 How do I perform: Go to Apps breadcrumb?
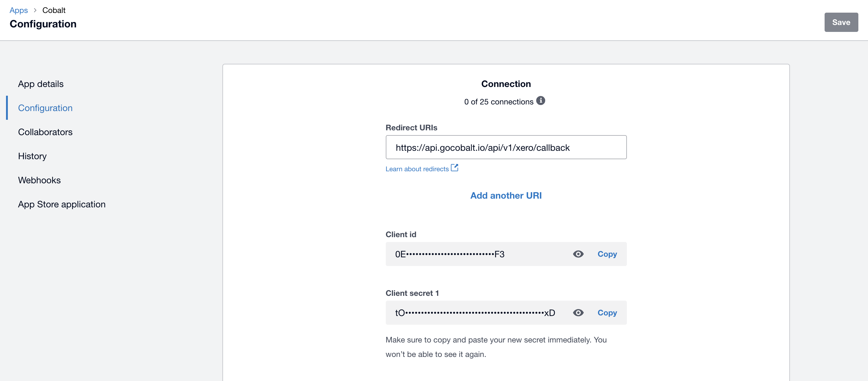(x=18, y=10)
